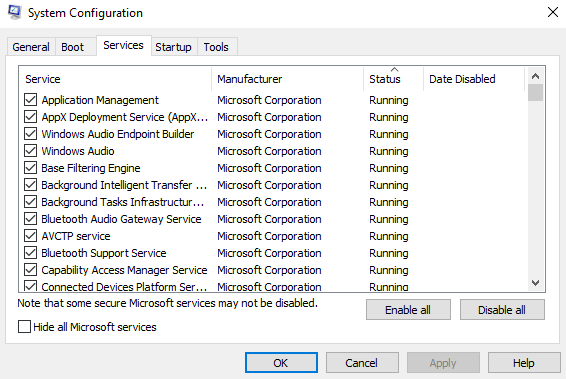566x379 pixels.
Task: Sort list by Status column header
Action: tap(393, 79)
